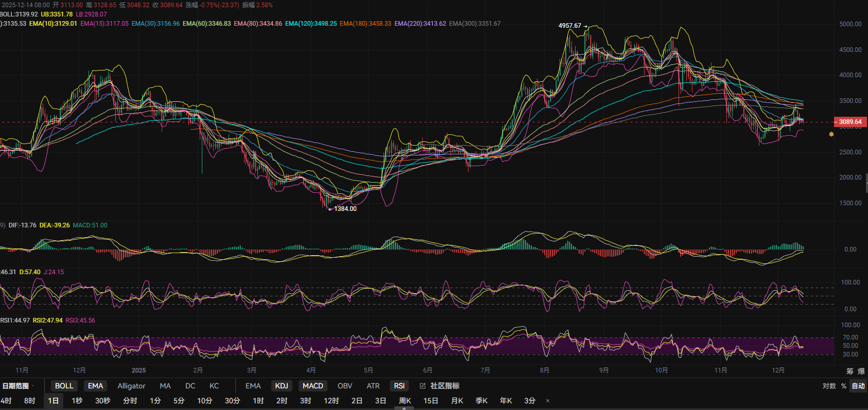Toggle the BOLL overlay indicator off
868x410 pixels.
tap(64, 386)
